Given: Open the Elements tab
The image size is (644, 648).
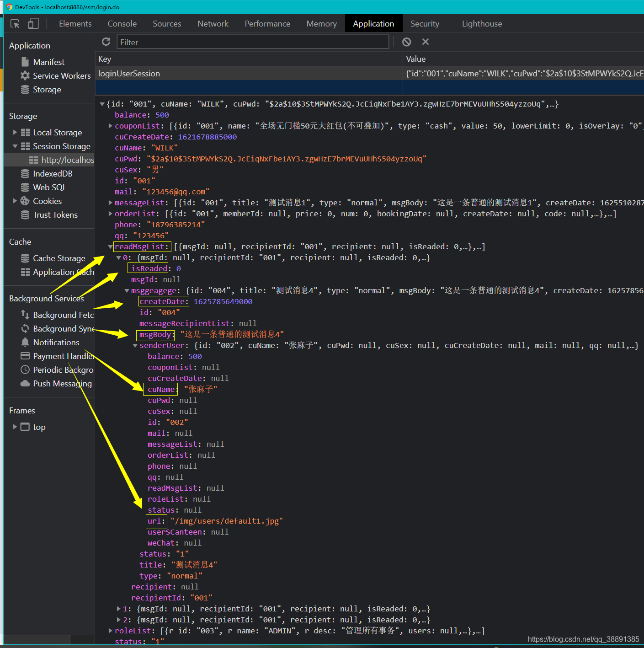Looking at the screenshot, I should click(x=75, y=24).
